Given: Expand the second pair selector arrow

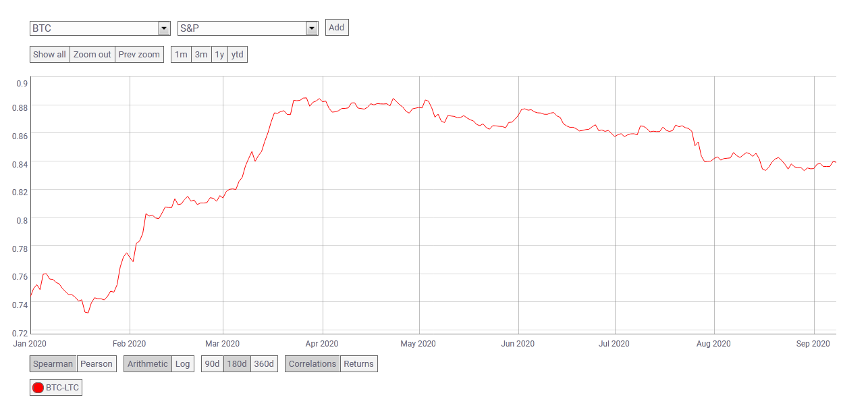Looking at the screenshot, I should [x=312, y=28].
